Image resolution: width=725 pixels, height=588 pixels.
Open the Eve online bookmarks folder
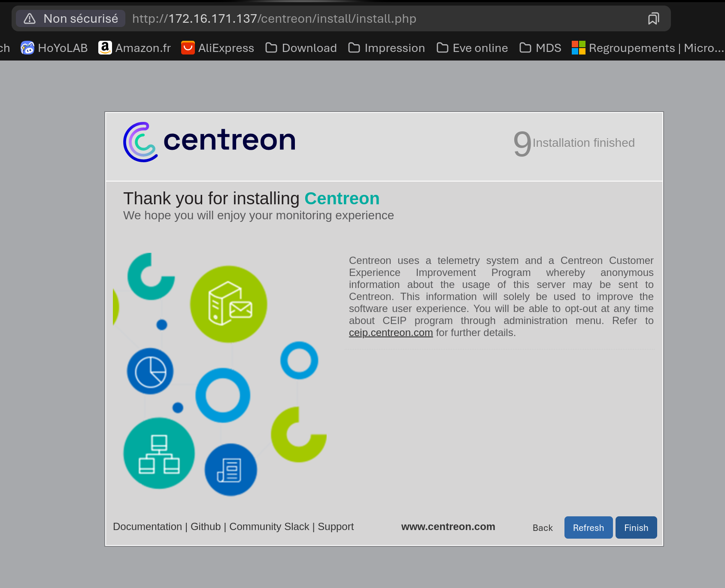click(x=472, y=48)
